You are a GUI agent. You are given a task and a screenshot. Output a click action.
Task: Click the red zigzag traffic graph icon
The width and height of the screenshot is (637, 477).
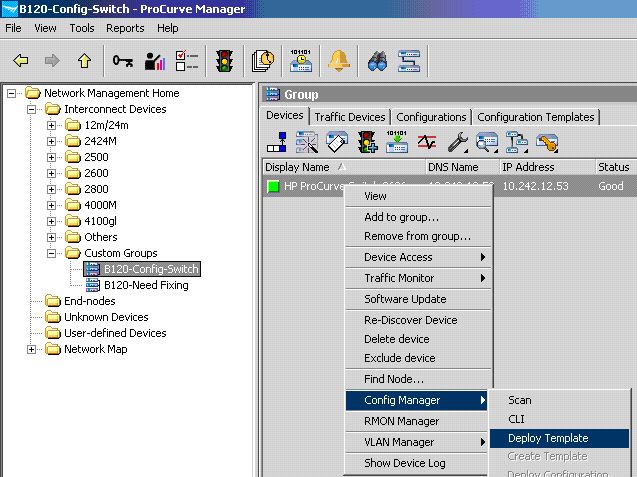pyautogui.click(x=427, y=142)
